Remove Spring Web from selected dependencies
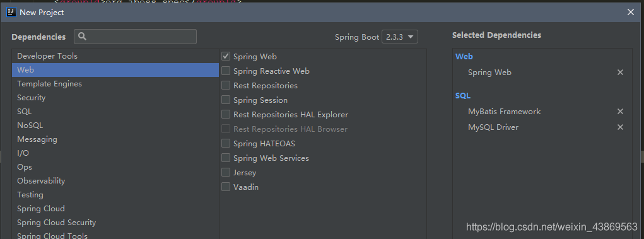The width and height of the screenshot is (644, 239). pyautogui.click(x=620, y=73)
